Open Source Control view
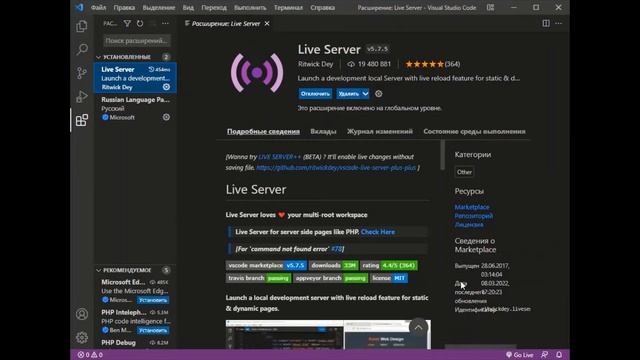 pos(82,73)
